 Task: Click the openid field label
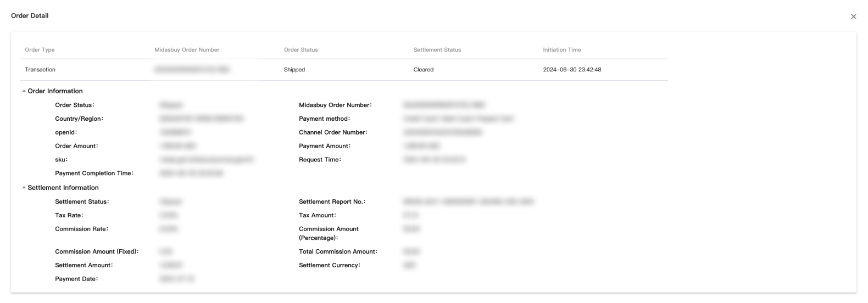point(66,132)
